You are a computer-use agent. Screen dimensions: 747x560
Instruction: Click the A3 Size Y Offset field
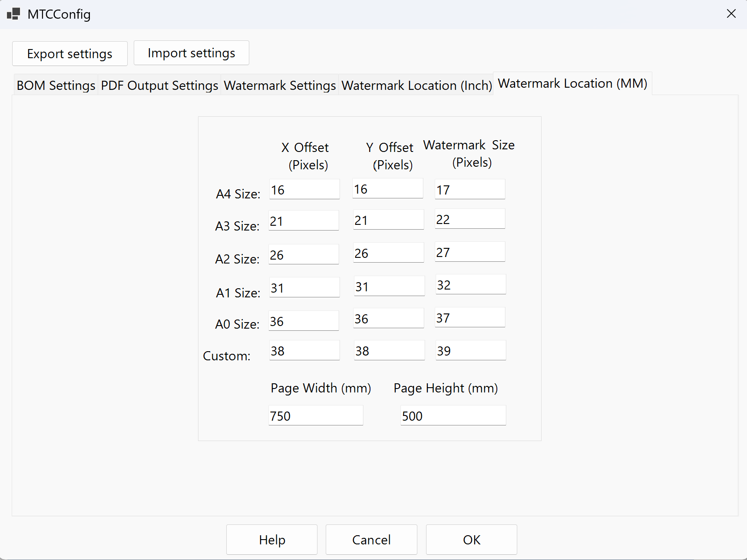389,220
